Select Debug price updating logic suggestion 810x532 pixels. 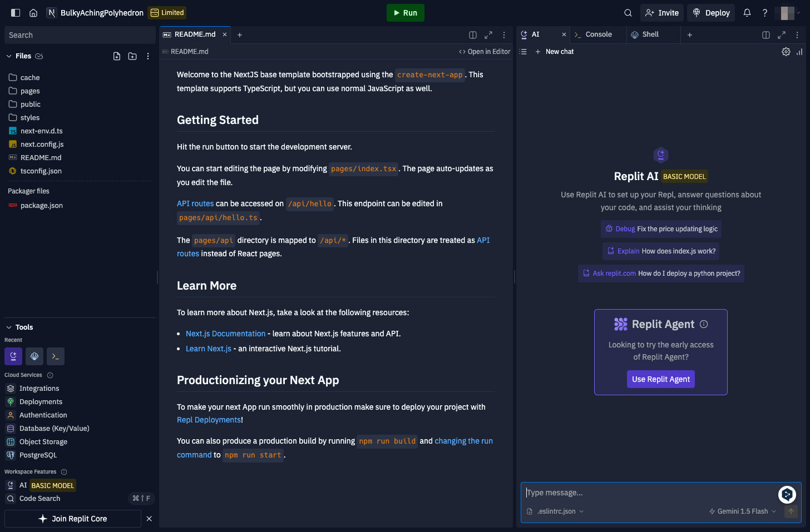point(661,229)
